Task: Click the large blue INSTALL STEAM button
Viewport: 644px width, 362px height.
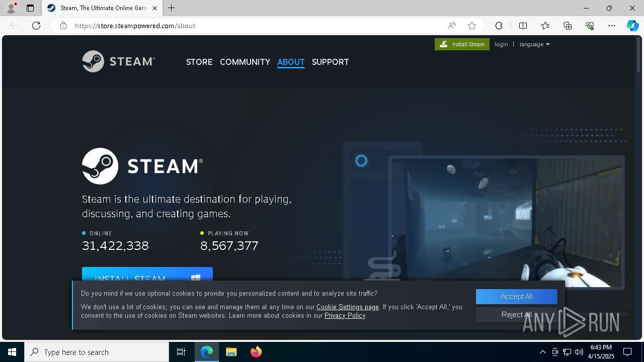Action: (x=147, y=274)
